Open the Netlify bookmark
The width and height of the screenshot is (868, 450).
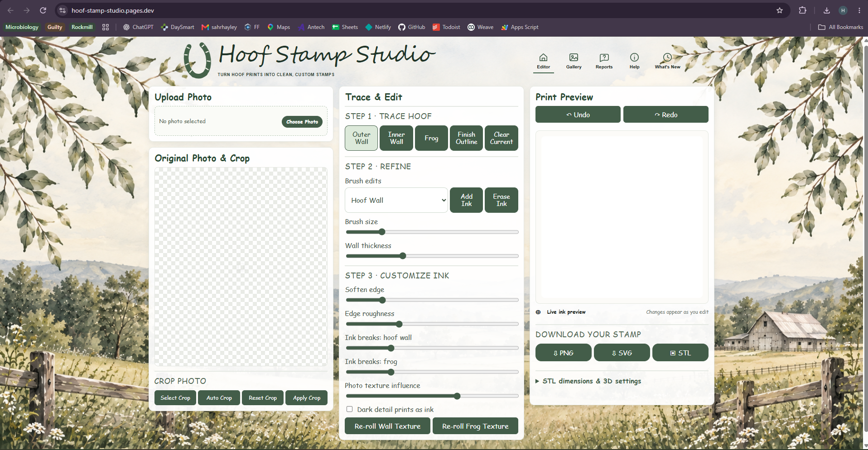point(378,27)
